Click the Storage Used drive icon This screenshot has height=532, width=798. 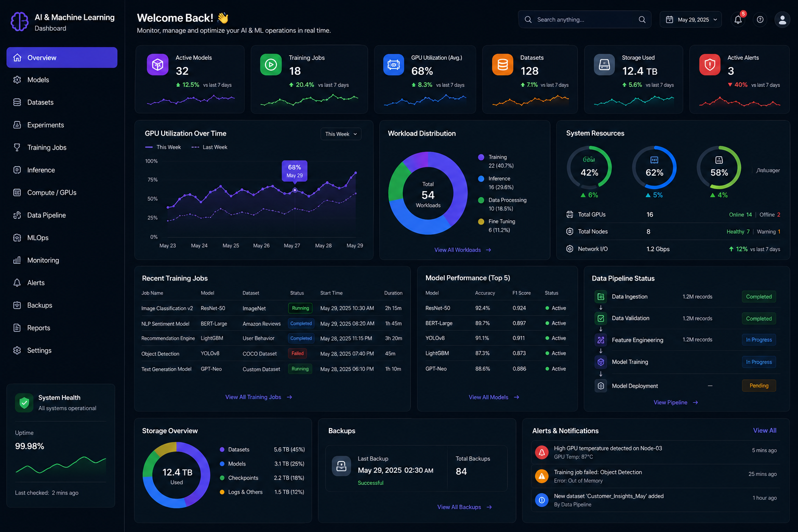(x=604, y=64)
